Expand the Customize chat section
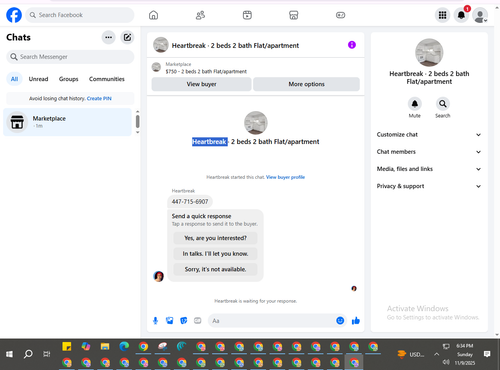Screen dimensions: 500x370 coord(429,135)
